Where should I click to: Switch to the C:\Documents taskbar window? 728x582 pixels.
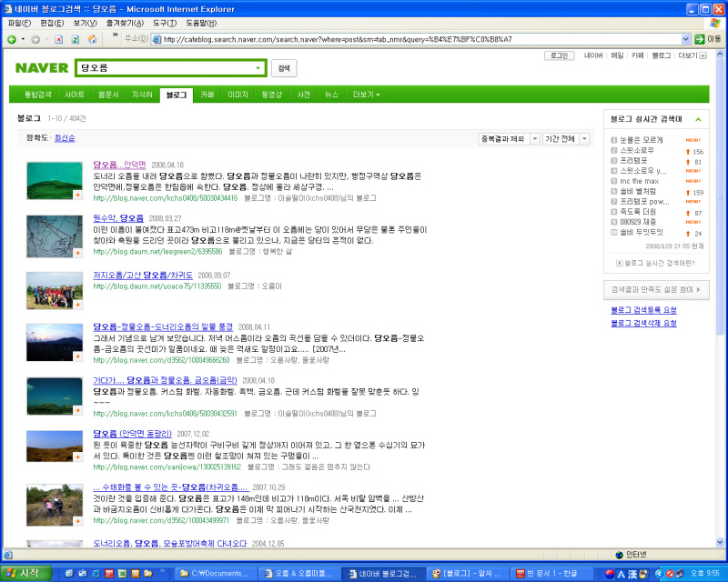216,574
